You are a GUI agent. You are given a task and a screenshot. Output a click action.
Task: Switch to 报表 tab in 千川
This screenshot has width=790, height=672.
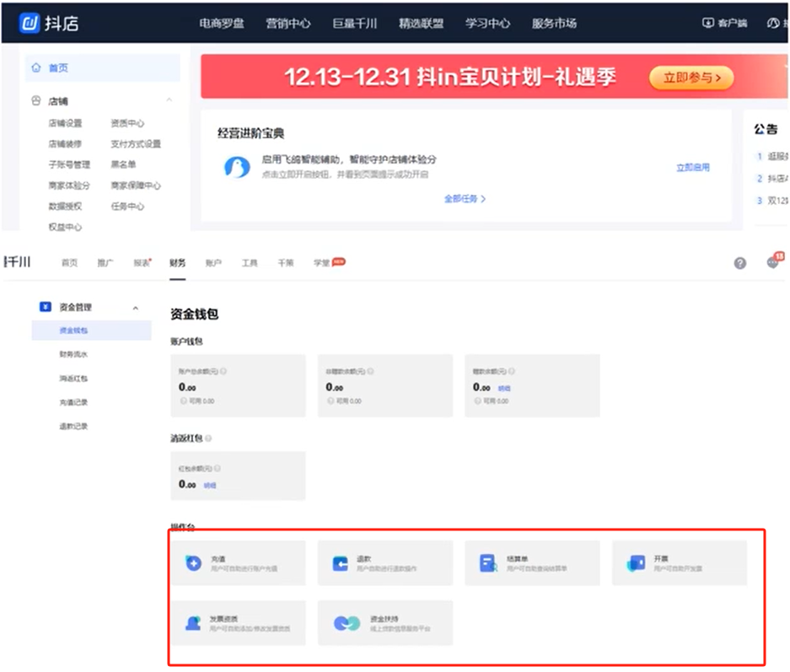(x=142, y=262)
